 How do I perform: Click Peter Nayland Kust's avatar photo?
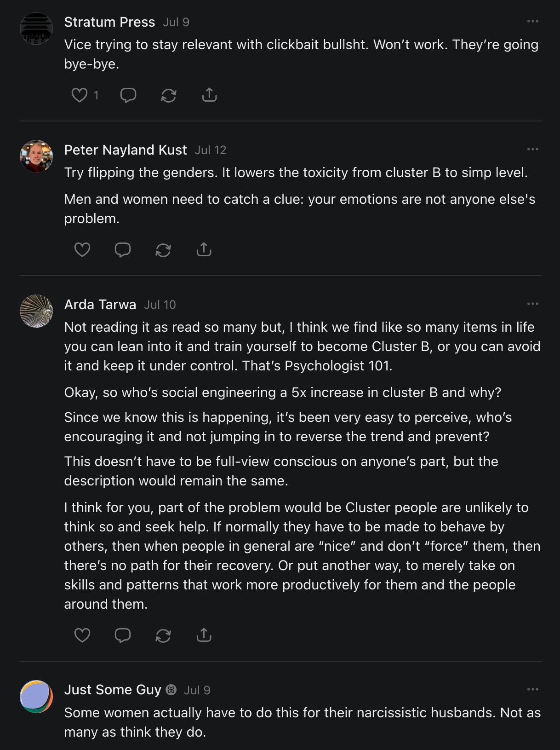pos(36,156)
